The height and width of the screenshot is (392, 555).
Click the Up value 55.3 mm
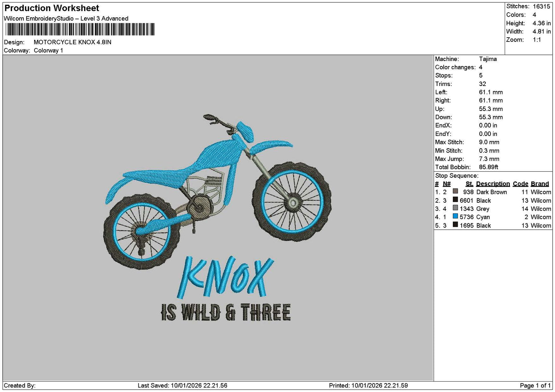(491, 109)
